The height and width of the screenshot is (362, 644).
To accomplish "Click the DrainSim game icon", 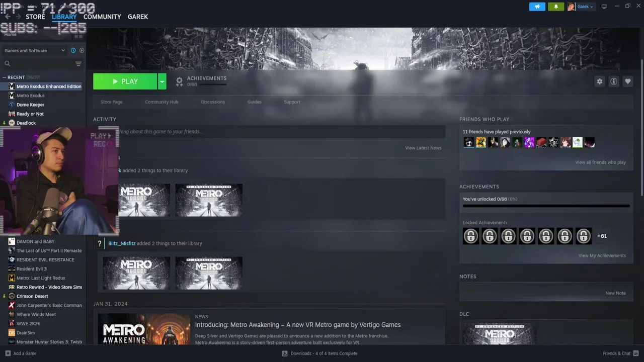I will (x=12, y=332).
